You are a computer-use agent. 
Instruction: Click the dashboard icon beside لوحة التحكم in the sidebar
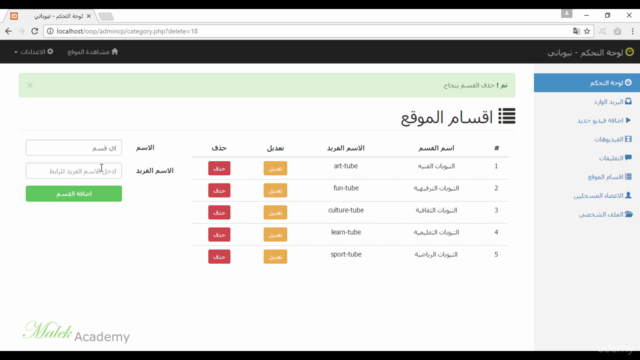click(x=629, y=82)
